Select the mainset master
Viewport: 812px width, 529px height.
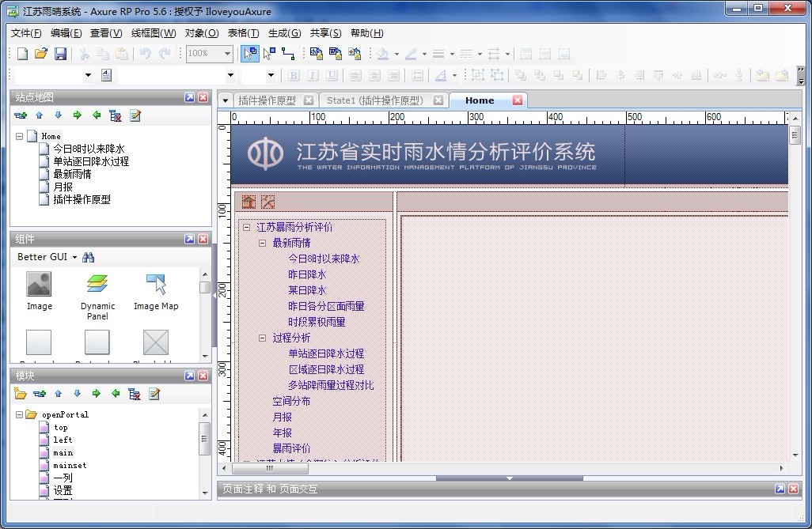pyautogui.click(x=70, y=465)
